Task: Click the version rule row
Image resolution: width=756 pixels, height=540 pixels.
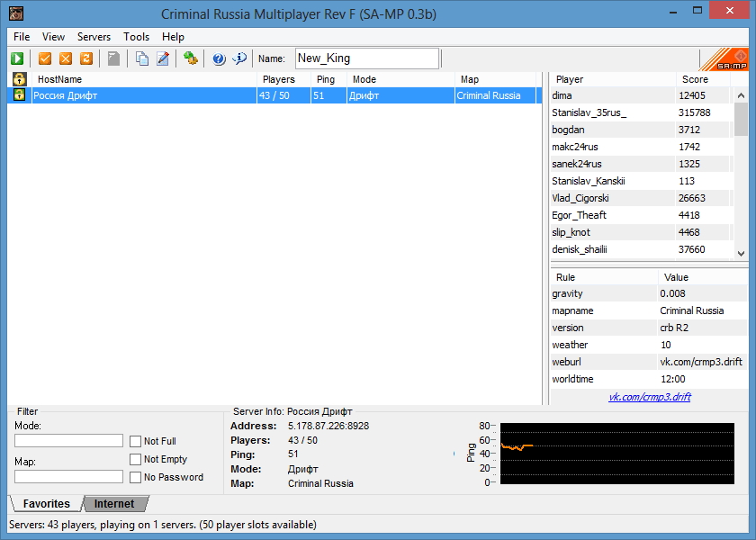Action: point(649,328)
